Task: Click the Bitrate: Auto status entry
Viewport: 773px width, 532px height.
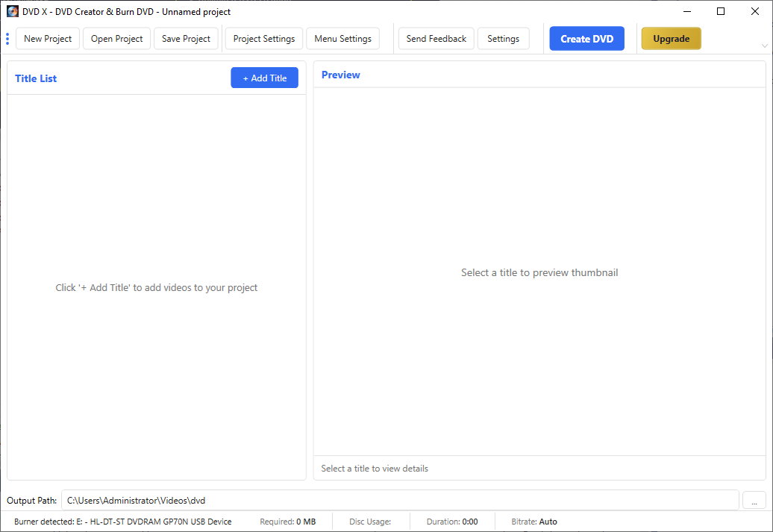Action: [534, 522]
